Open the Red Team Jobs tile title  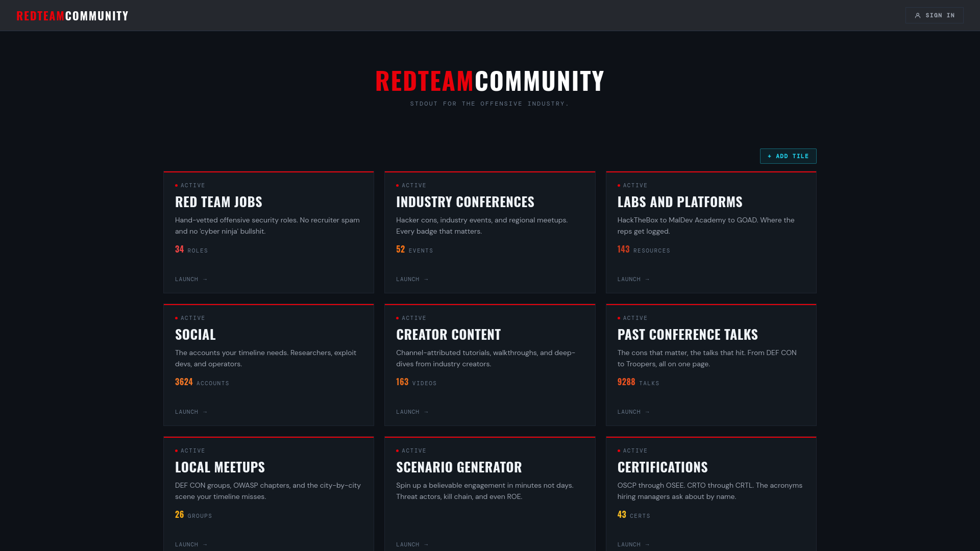[x=218, y=202]
